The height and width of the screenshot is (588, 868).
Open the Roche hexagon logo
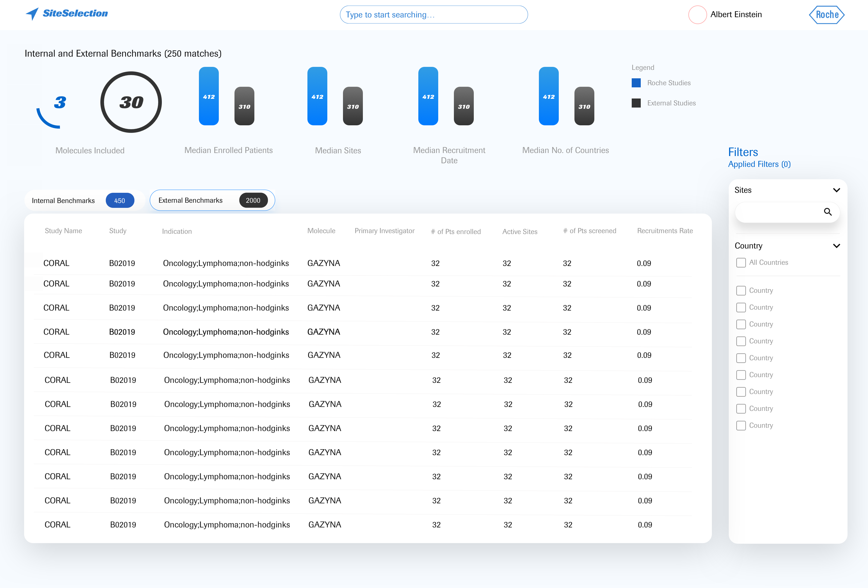pyautogui.click(x=826, y=14)
